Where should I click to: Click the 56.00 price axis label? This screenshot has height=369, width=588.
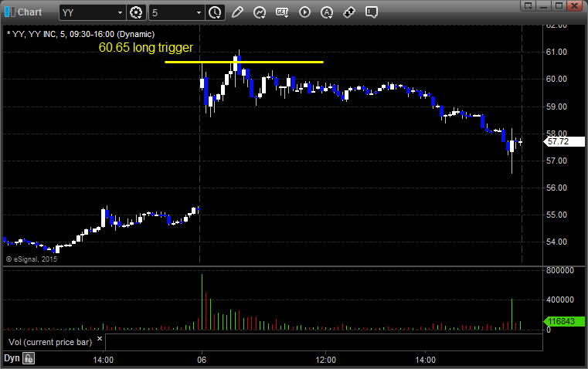click(x=556, y=188)
